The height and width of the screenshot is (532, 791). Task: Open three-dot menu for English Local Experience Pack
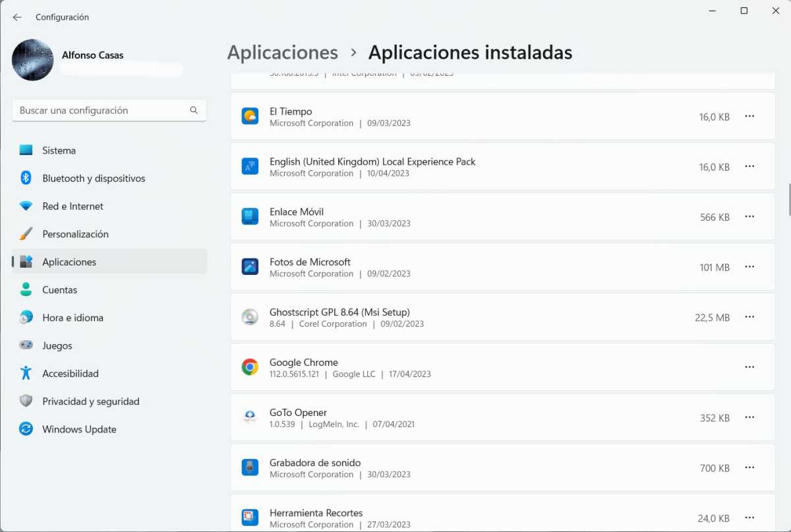coord(749,166)
